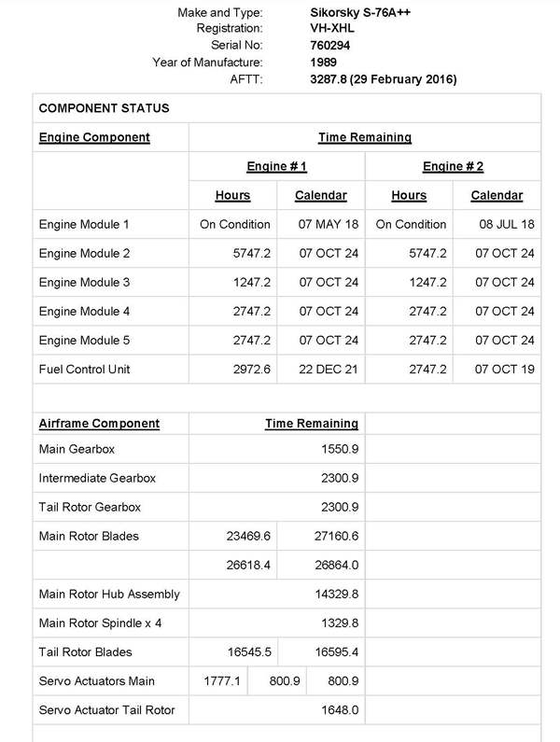Click the Servo Actuators Main 1777.1 value

222,681
